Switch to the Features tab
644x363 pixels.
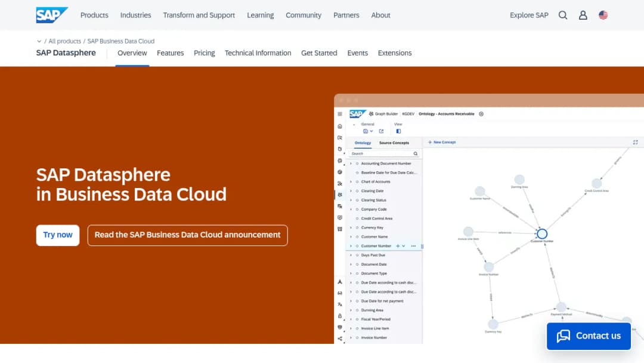click(171, 53)
